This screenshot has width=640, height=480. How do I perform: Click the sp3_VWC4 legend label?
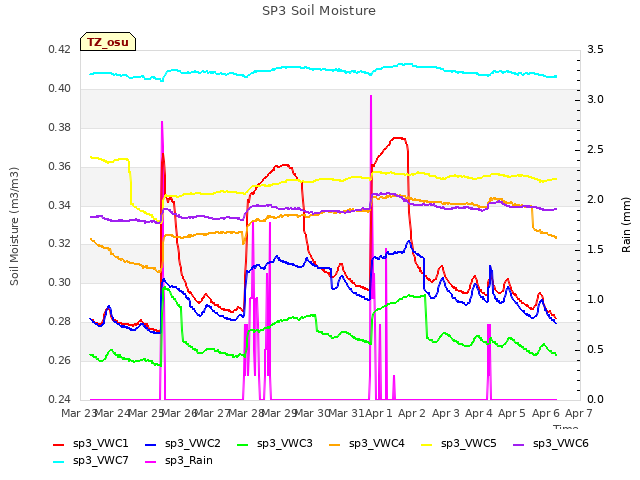pos(376,443)
